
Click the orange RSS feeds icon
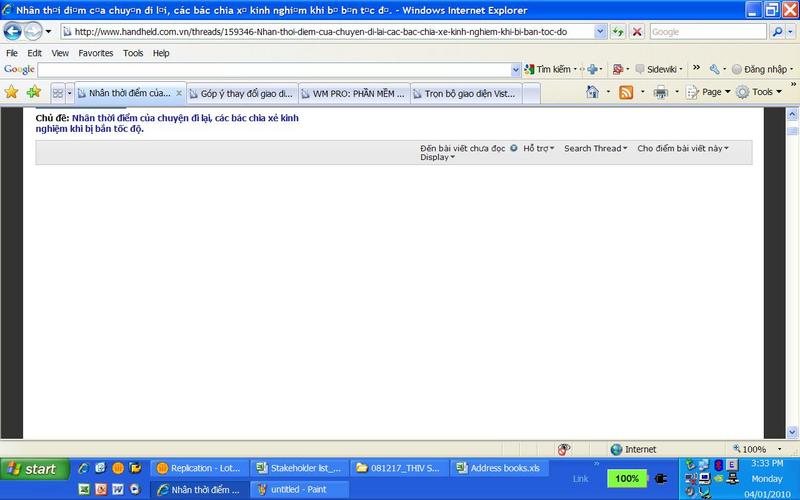pos(626,92)
